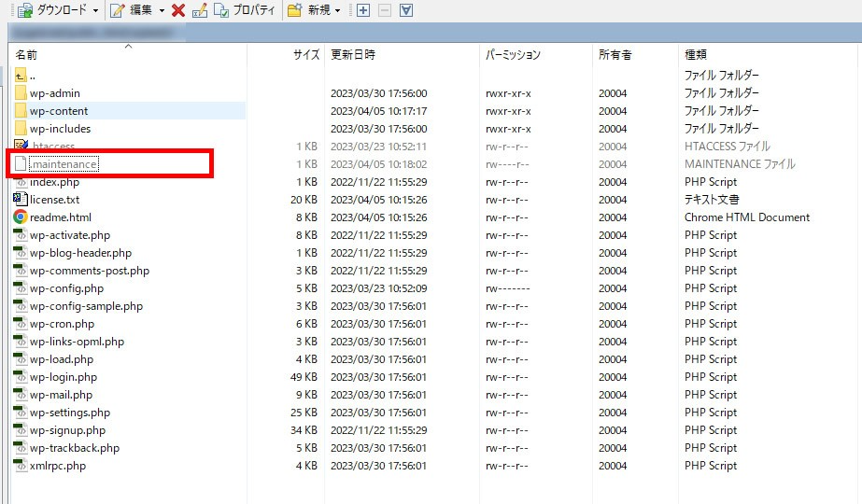
Task: Select the wp-trackback.php file name
Action: (74, 448)
